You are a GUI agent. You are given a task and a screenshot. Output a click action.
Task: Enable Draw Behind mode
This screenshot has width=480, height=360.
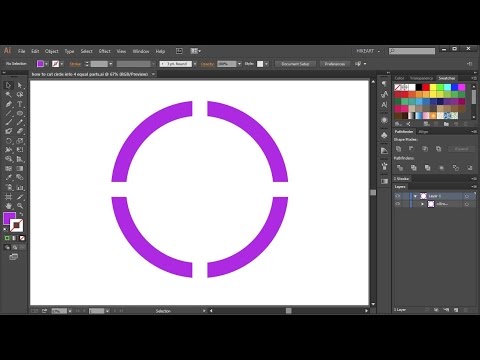tap(15, 247)
